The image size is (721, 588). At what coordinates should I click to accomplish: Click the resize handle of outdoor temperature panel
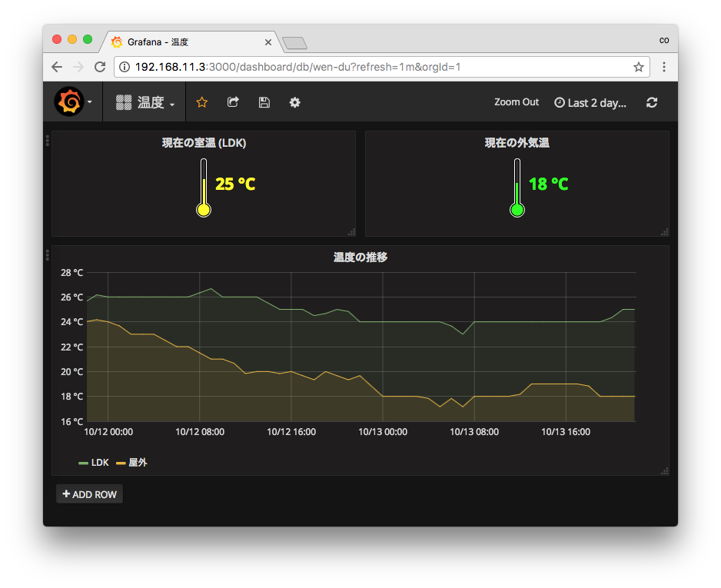[x=665, y=232]
